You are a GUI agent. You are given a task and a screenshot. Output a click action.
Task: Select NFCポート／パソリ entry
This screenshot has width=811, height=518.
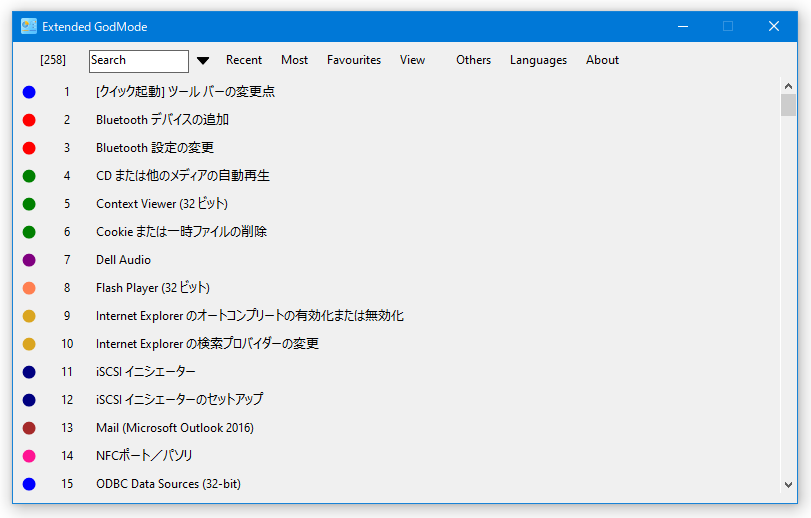pos(144,455)
